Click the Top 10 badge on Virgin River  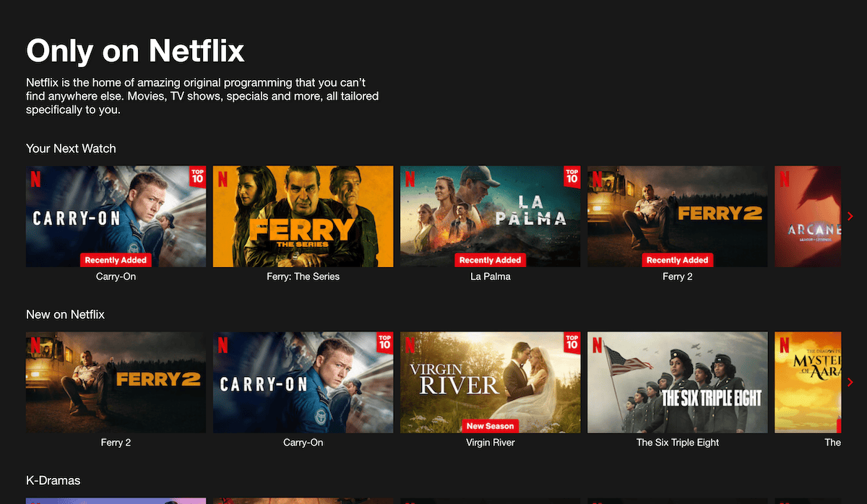[x=572, y=342]
